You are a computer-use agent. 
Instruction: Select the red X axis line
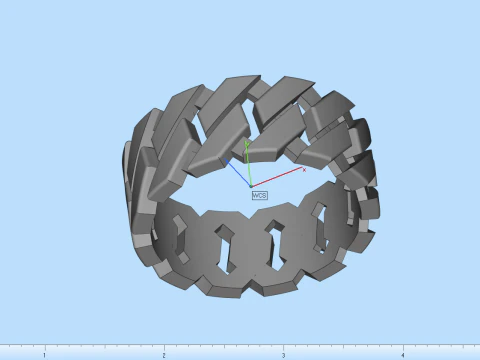click(277, 177)
